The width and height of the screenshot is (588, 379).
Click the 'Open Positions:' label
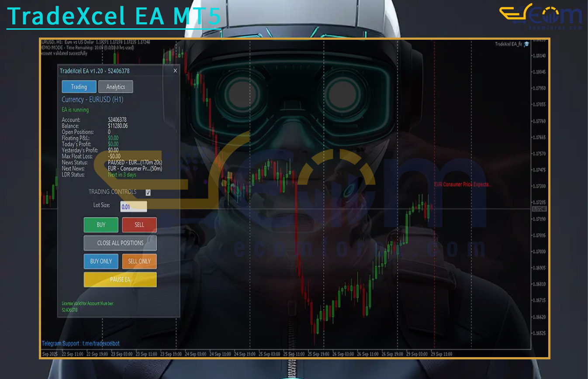click(78, 132)
